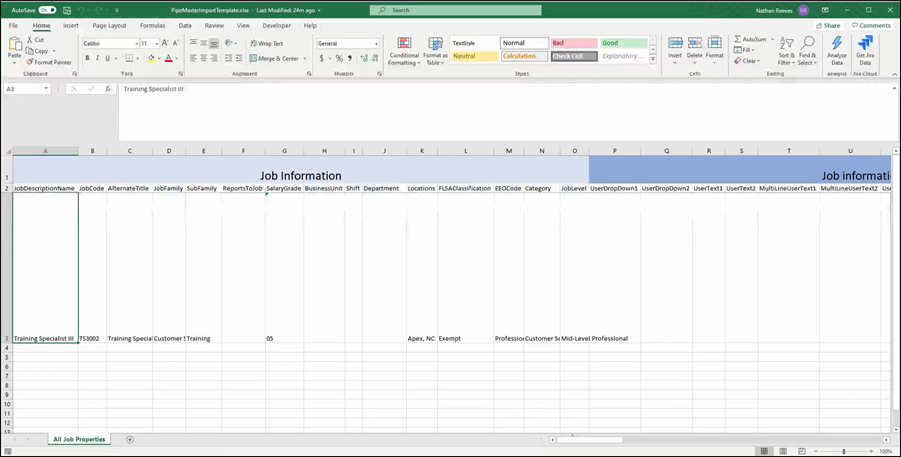The width and height of the screenshot is (901, 457).
Task: Open the General number format dropdown
Action: click(376, 44)
